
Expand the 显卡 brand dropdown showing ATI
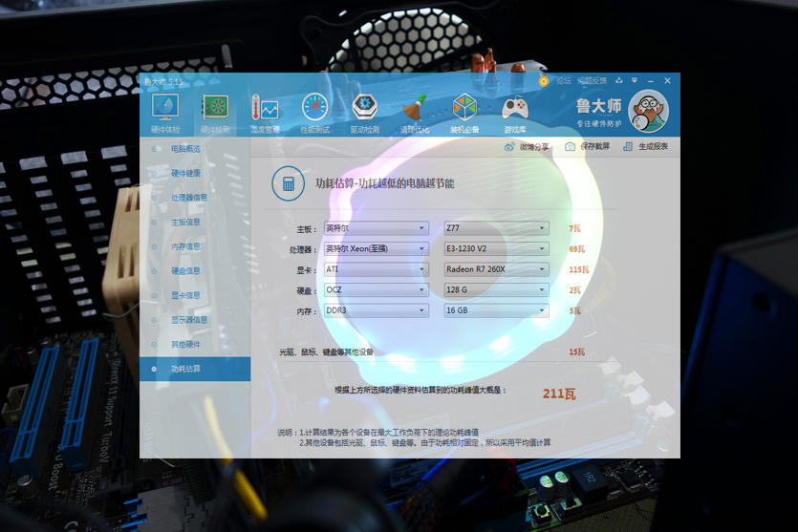pos(377,269)
